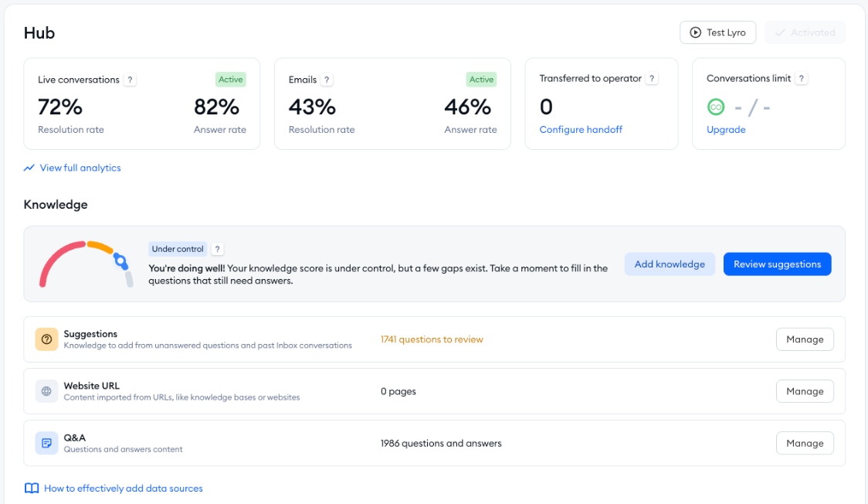The image size is (868, 504).
Task: Select the Suggestions lightbulb icon
Action: pos(46,339)
